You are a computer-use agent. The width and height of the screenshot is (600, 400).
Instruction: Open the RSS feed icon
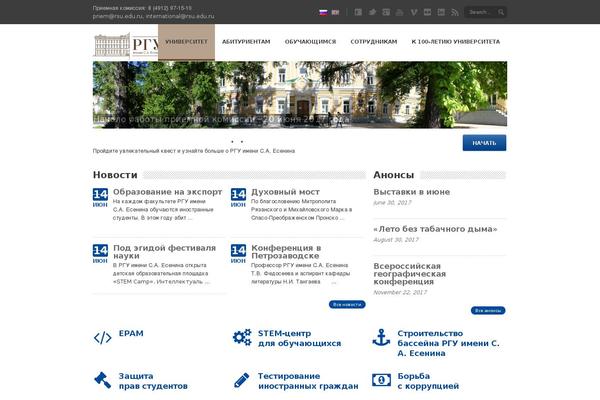pyautogui.click(x=455, y=12)
